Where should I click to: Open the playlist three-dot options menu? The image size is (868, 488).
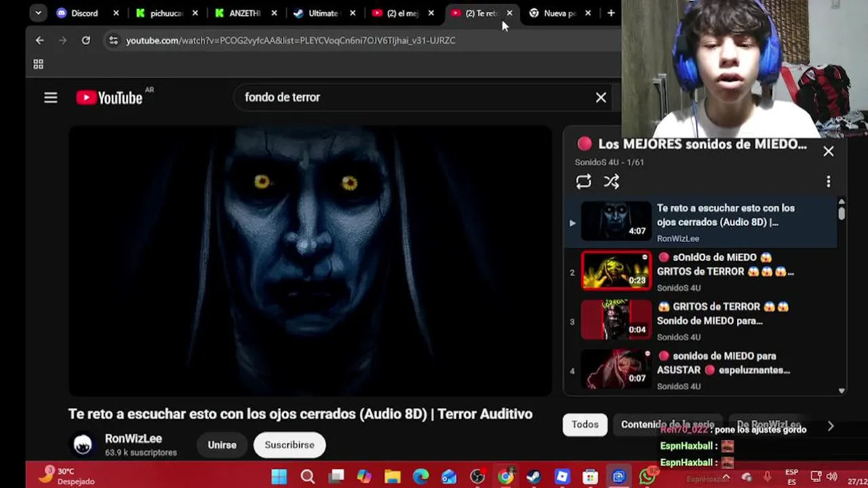pyautogui.click(x=828, y=182)
